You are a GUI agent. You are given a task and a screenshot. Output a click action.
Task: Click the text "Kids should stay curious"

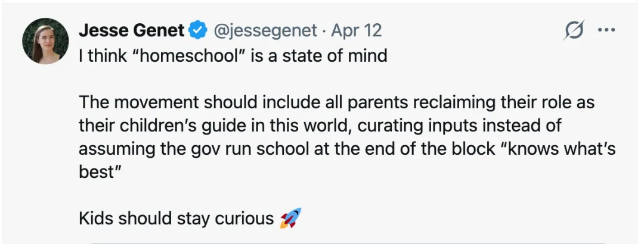pos(176,218)
